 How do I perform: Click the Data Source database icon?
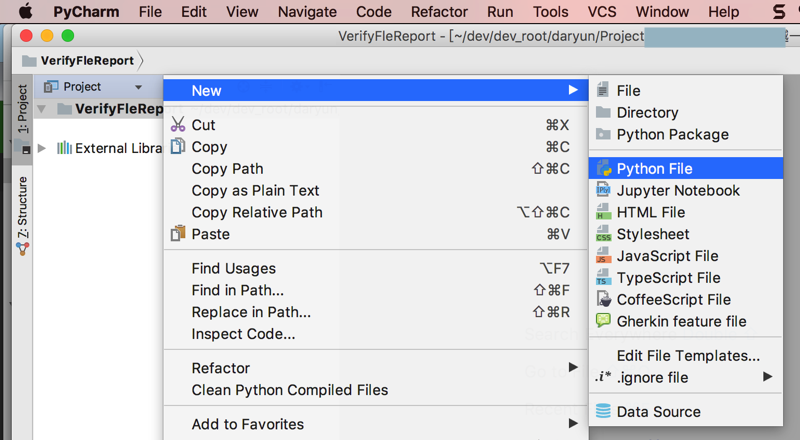[603, 411]
